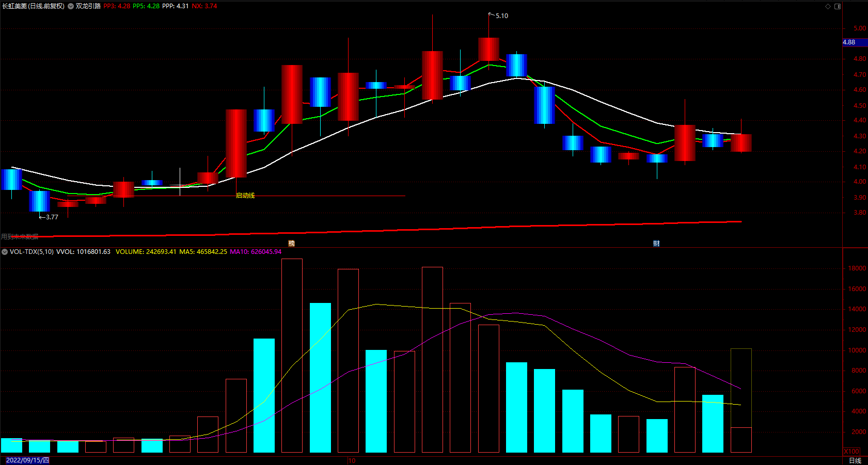Click the 5.00 price axis label
This screenshot has height=465, width=868.
point(860,28)
